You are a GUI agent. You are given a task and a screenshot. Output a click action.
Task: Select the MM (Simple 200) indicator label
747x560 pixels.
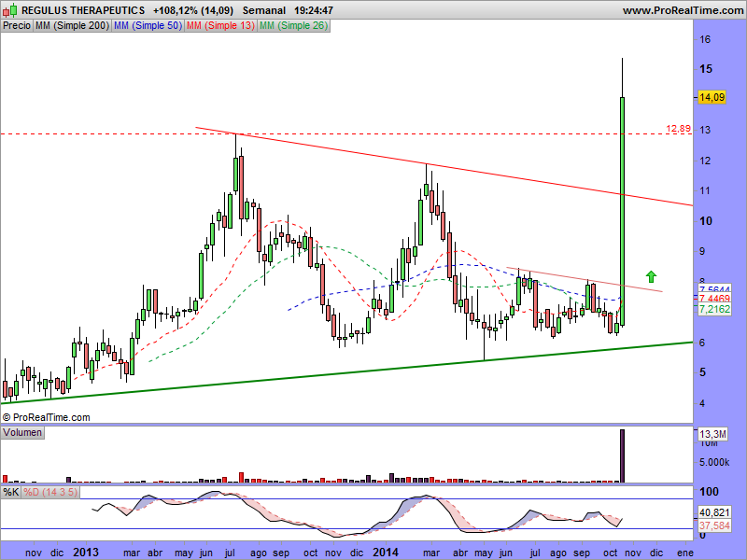pyautogui.click(x=72, y=26)
